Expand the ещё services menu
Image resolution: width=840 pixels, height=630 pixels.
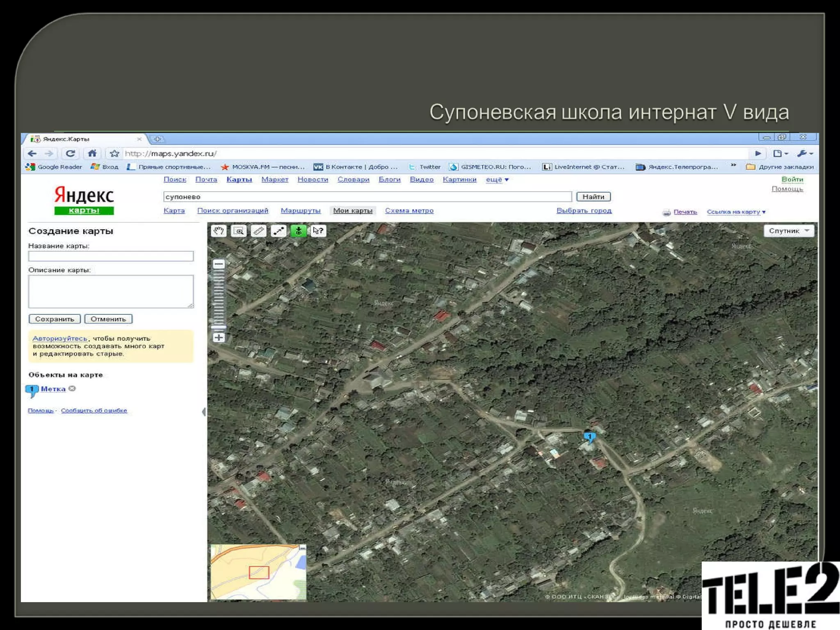click(497, 180)
